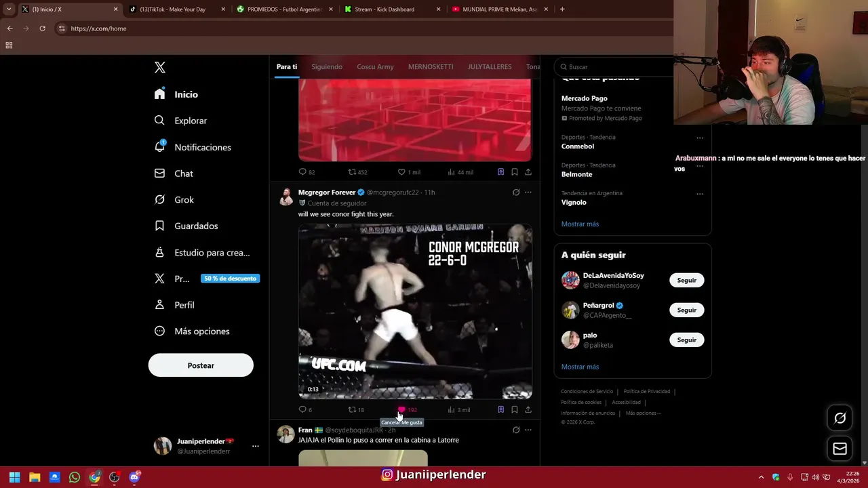Open Conmebol trending topic
Screen dimensions: 868x488
coord(578,146)
